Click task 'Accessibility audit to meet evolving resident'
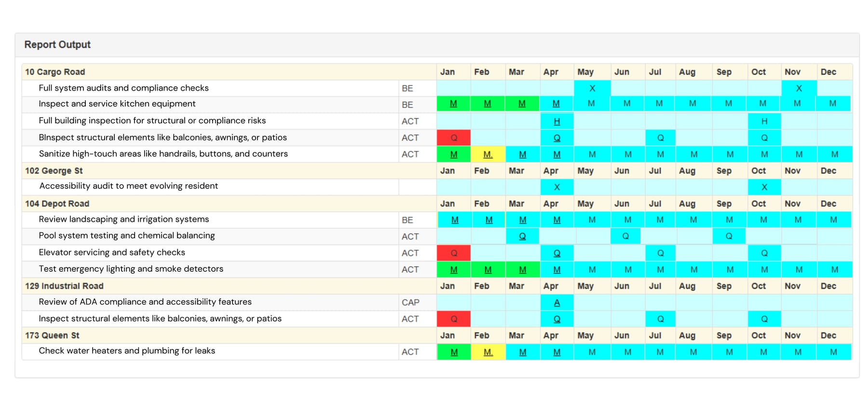This screenshot has width=868, height=402. [129, 186]
